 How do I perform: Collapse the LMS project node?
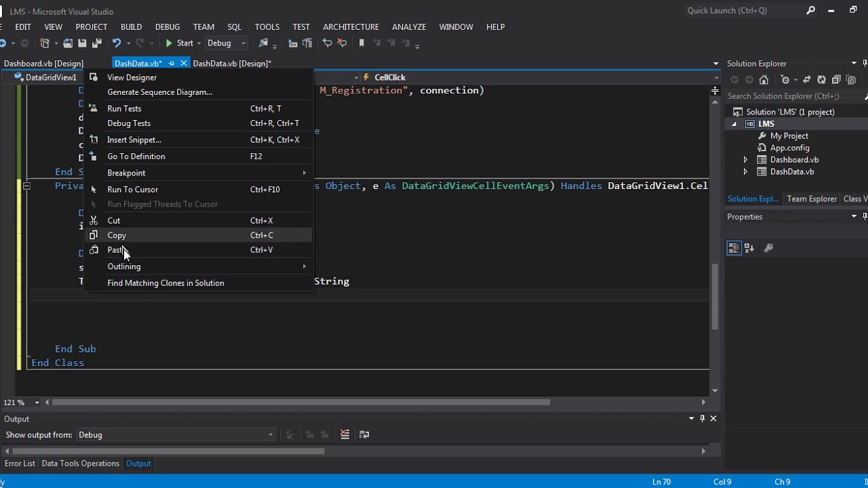[734, 124]
